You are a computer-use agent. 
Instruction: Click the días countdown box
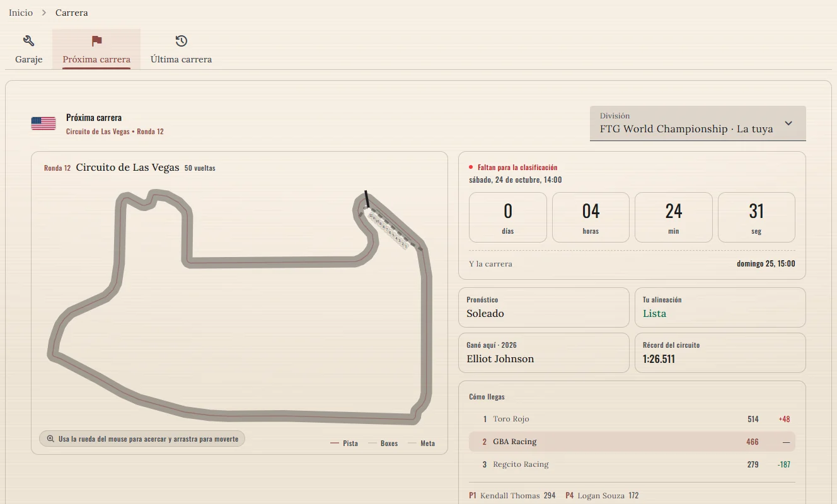click(508, 217)
